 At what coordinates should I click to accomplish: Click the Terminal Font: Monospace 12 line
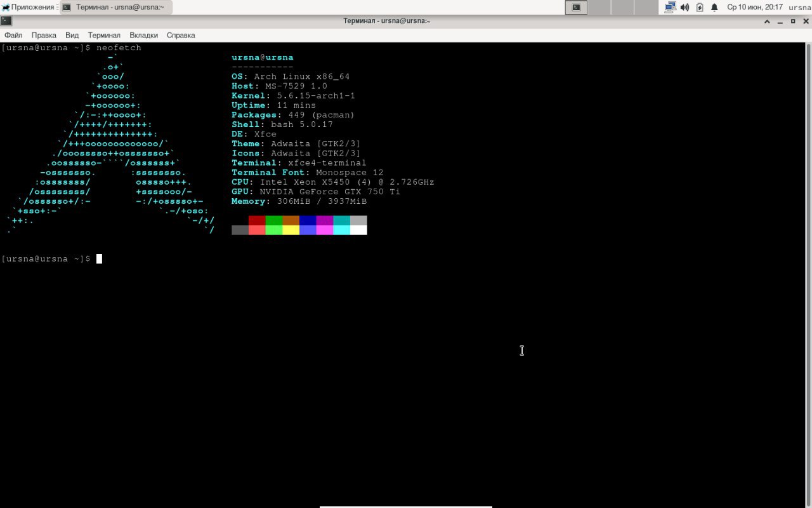[308, 172]
